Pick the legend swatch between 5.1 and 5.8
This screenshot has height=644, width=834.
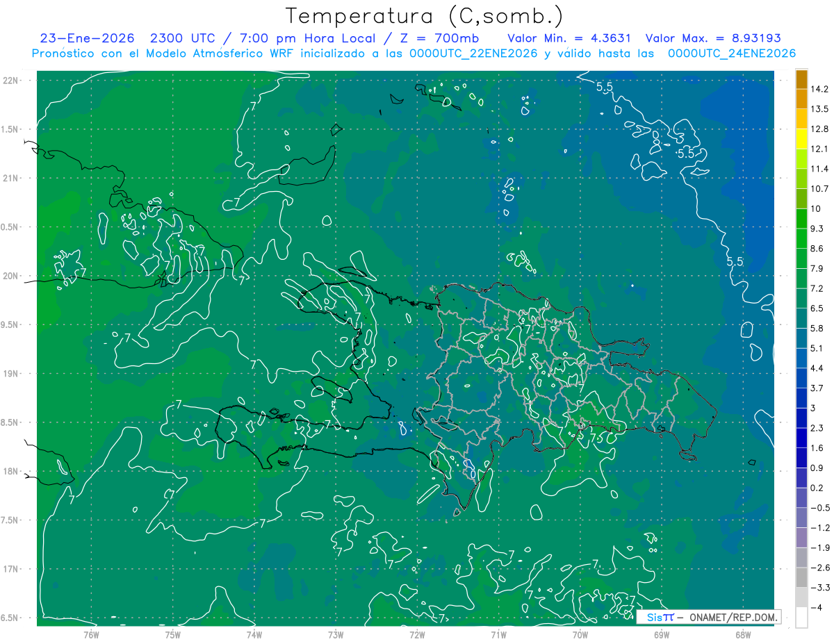[801, 338]
